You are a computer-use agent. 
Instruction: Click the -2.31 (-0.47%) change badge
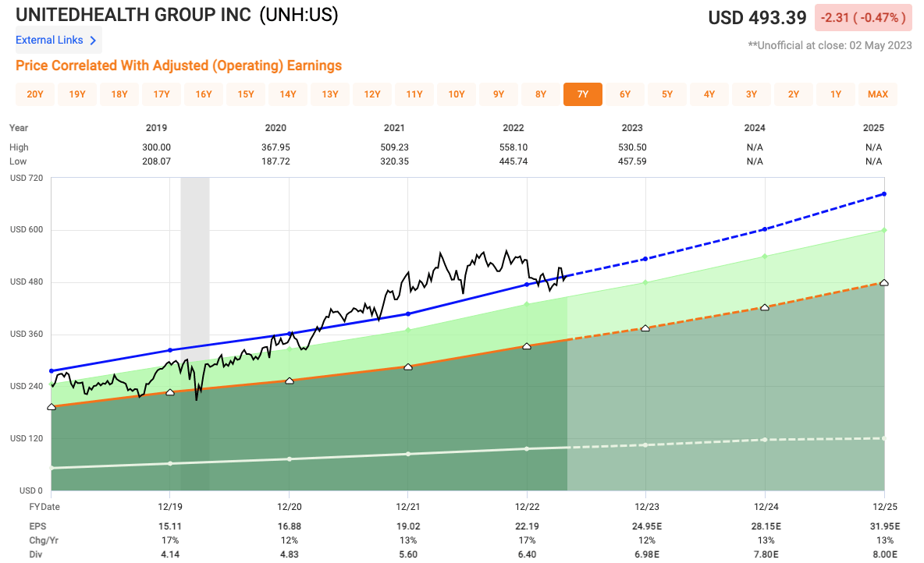coord(863,18)
